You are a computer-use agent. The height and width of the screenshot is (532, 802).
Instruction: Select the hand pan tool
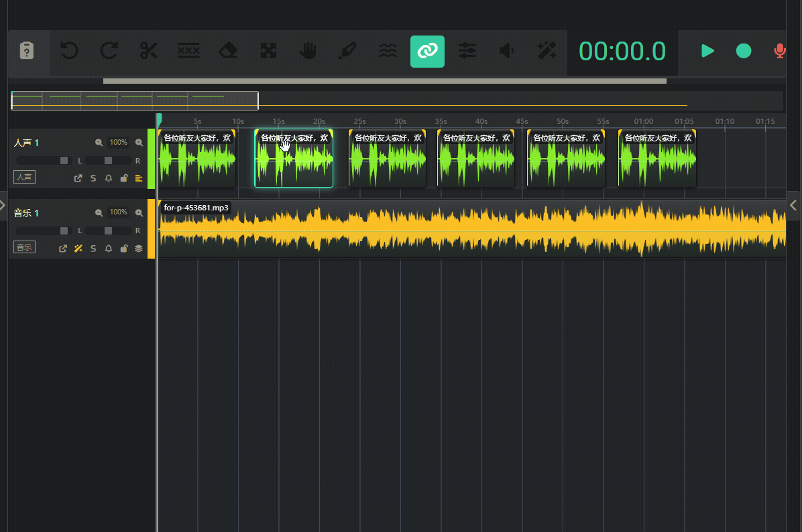(308, 51)
